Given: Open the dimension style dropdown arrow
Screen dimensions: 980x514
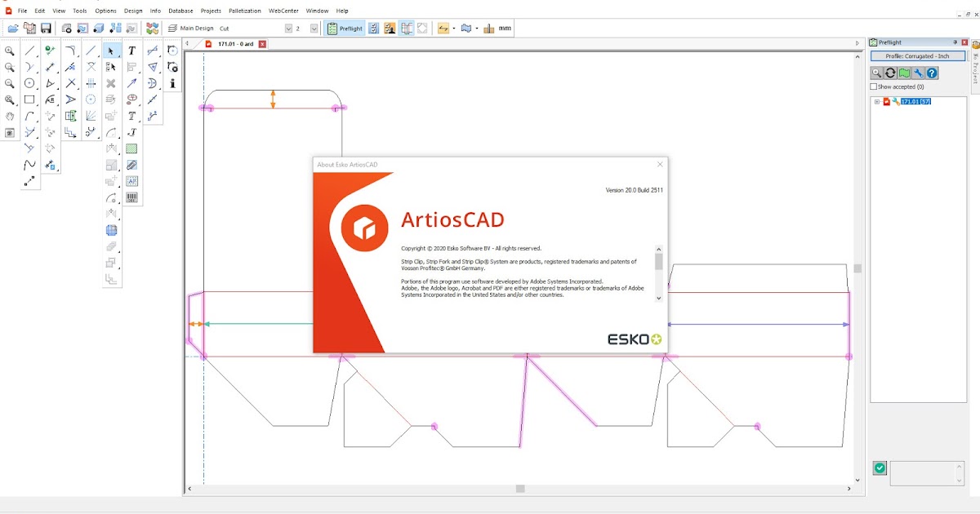Looking at the screenshot, I should tap(454, 29).
